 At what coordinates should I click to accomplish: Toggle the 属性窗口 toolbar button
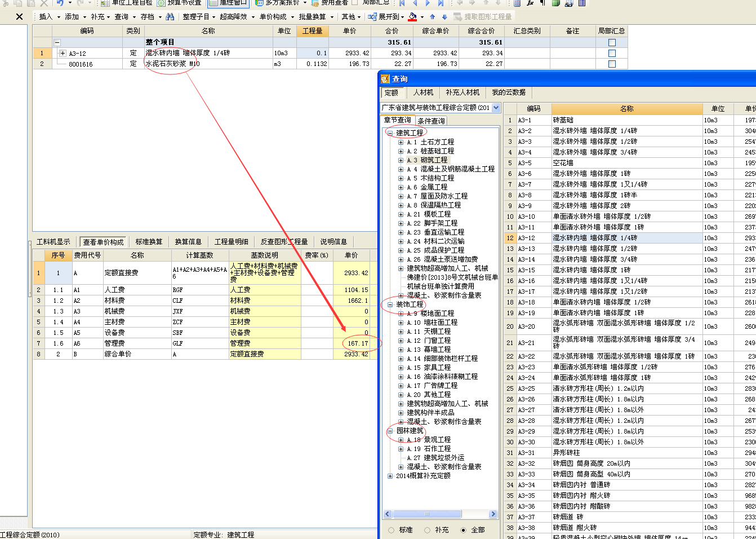229,3
